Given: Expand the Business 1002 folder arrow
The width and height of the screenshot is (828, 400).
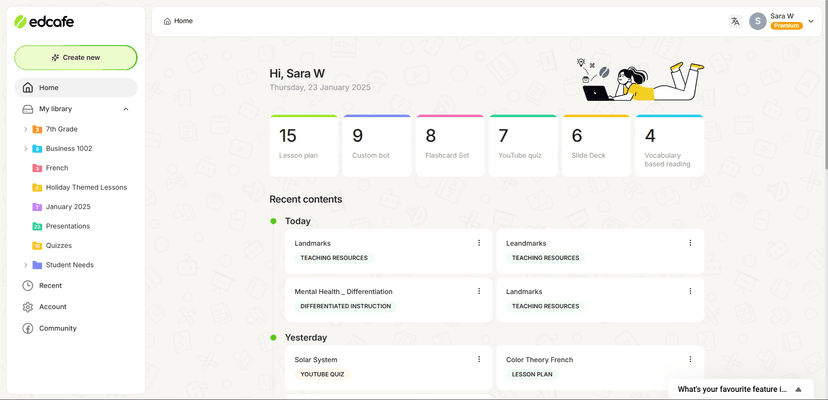Looking at the screenshot, I should click(25, 148).
